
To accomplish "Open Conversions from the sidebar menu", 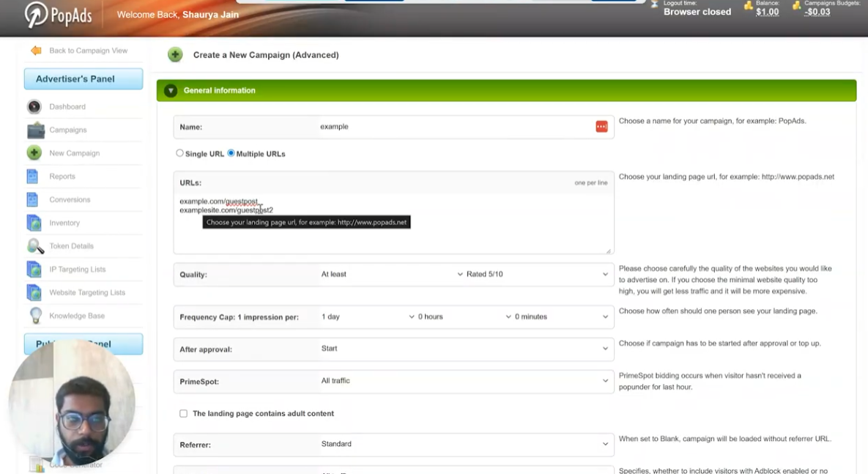I will 70,200.
